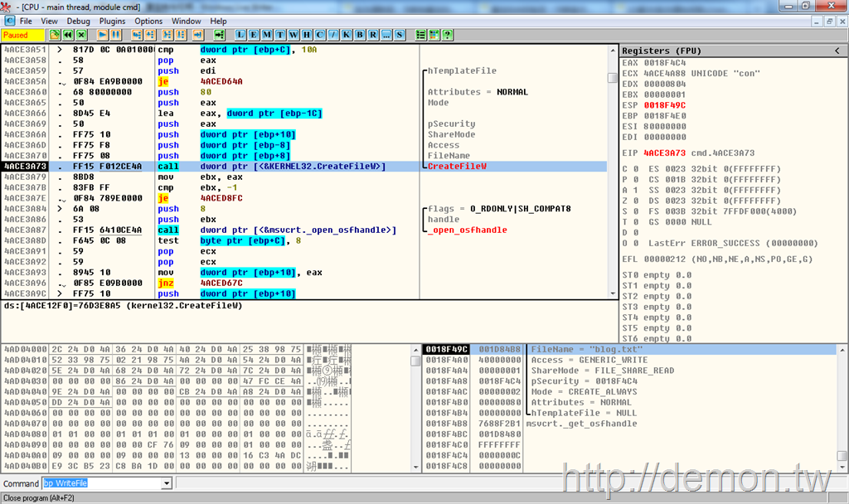Open Patches window with slash button

(x=333, y=35)
